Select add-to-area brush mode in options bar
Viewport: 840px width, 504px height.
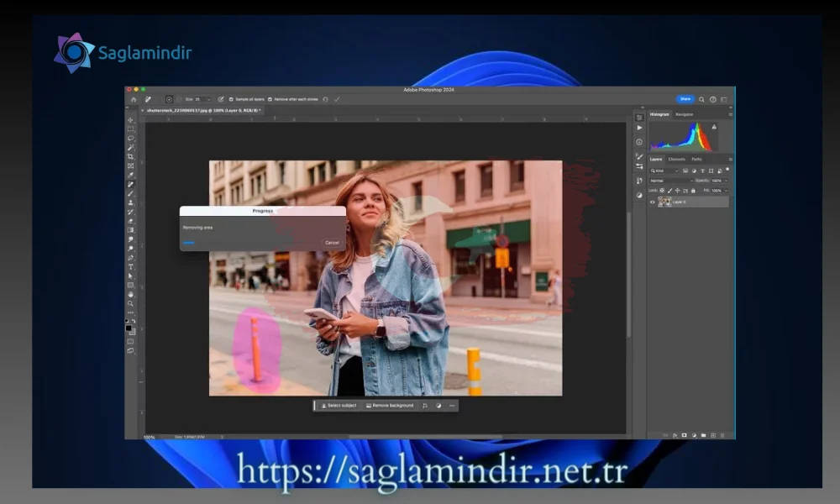(170, 99)
